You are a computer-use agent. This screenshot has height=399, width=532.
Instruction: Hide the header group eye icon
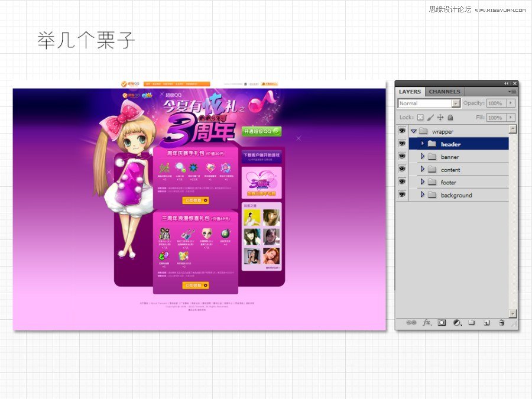point(402,144)
